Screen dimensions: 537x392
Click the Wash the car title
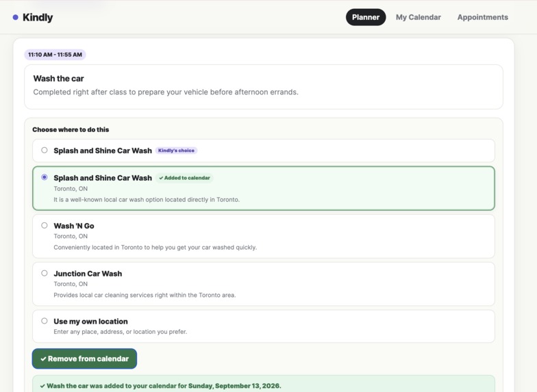tap(59, 78)
